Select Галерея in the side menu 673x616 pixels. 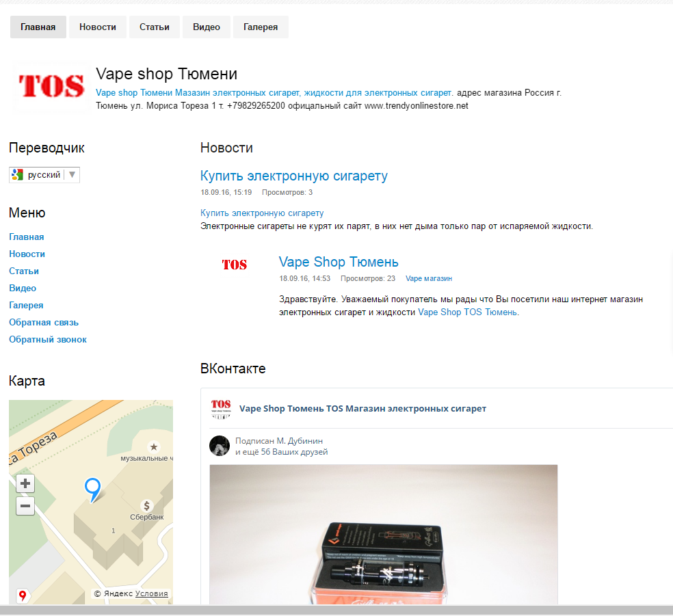[x=26, y=306]
